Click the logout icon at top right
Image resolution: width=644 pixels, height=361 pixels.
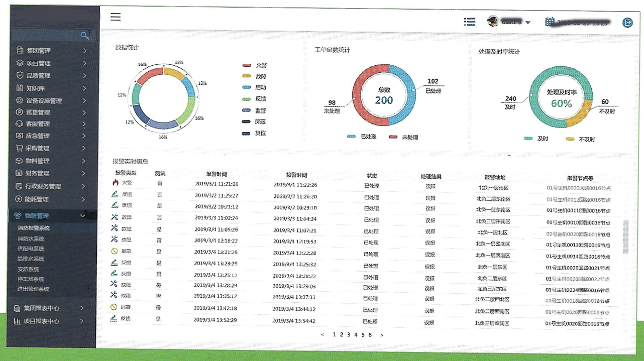pos(627,23)
